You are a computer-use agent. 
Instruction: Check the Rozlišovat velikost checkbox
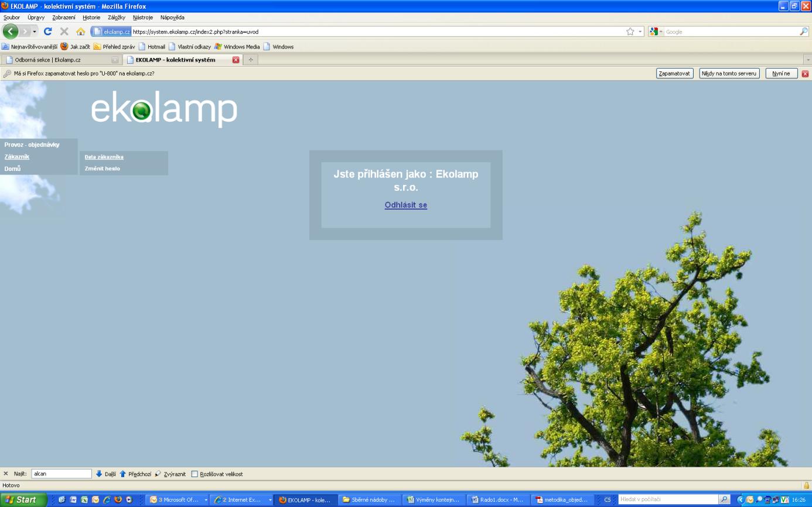pos(195,474)
